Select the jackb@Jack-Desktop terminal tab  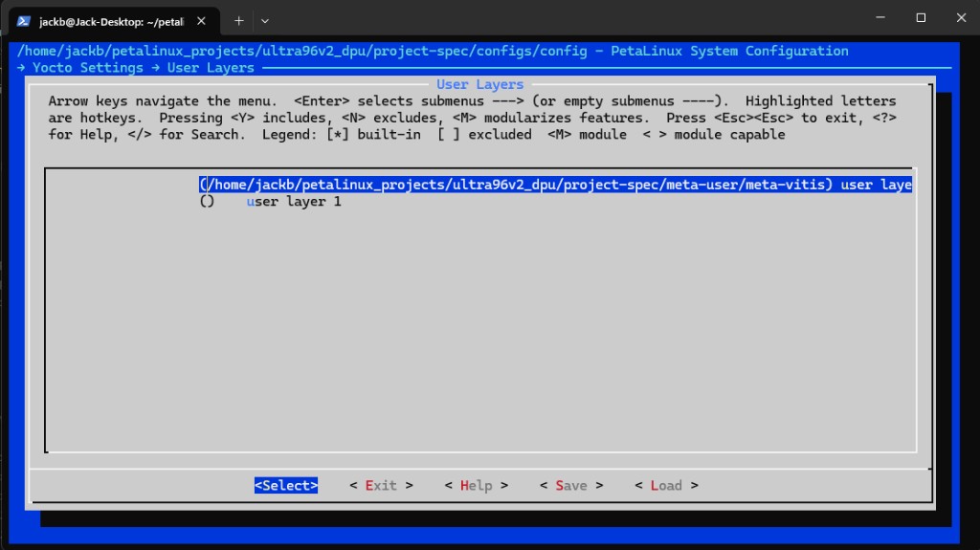(x=110, y=20)
